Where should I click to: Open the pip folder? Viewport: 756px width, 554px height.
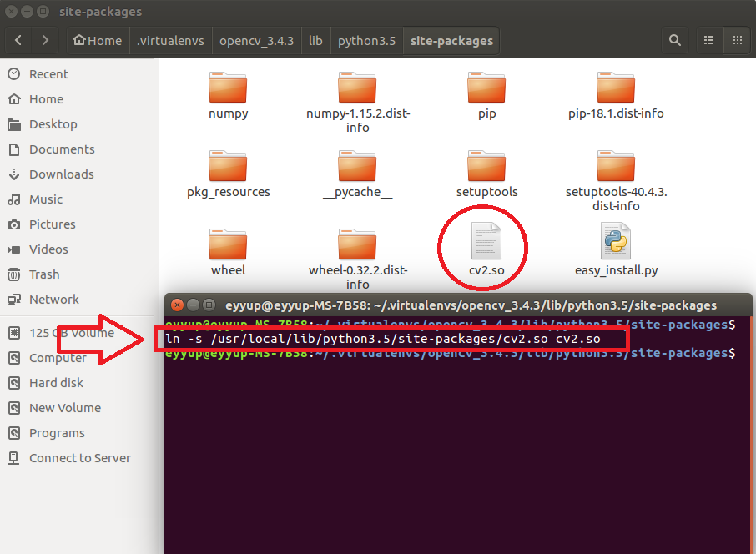point(486,92)
